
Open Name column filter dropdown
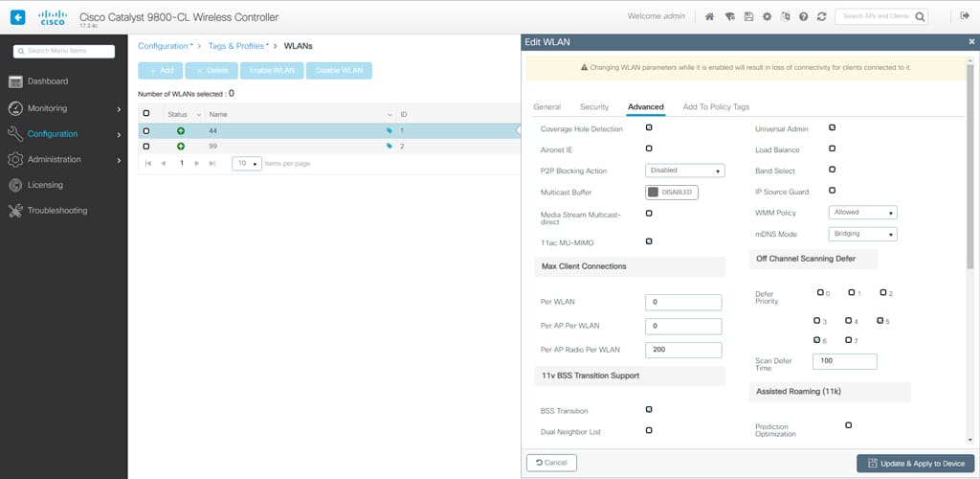click(390, 115)
